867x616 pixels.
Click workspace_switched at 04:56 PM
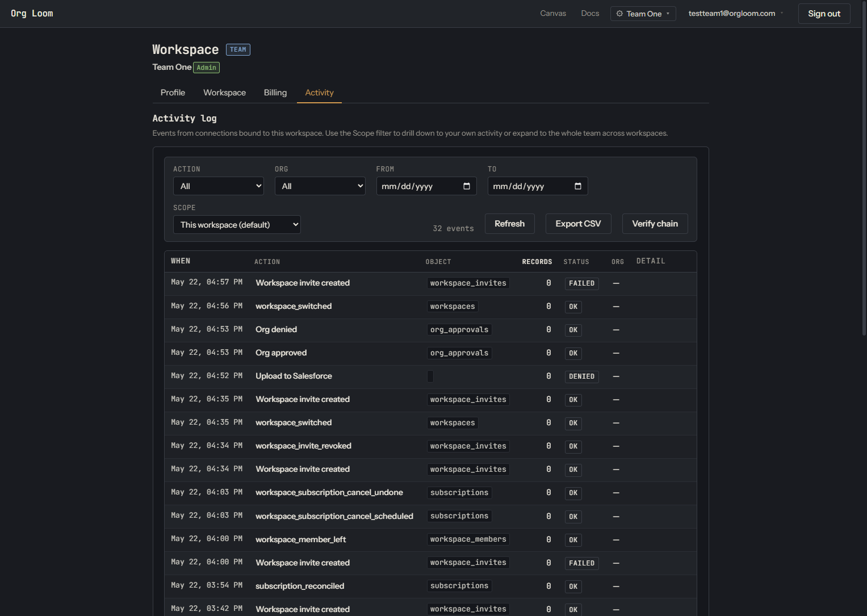pos(294,306)
